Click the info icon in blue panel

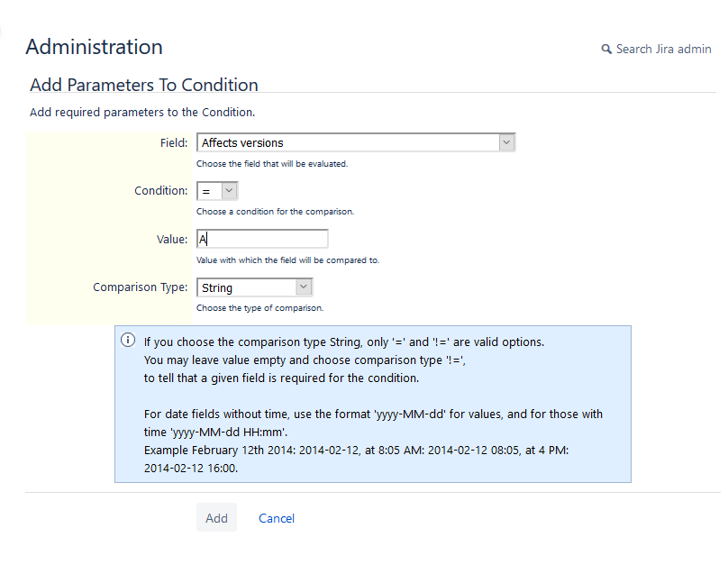(128, 341)
